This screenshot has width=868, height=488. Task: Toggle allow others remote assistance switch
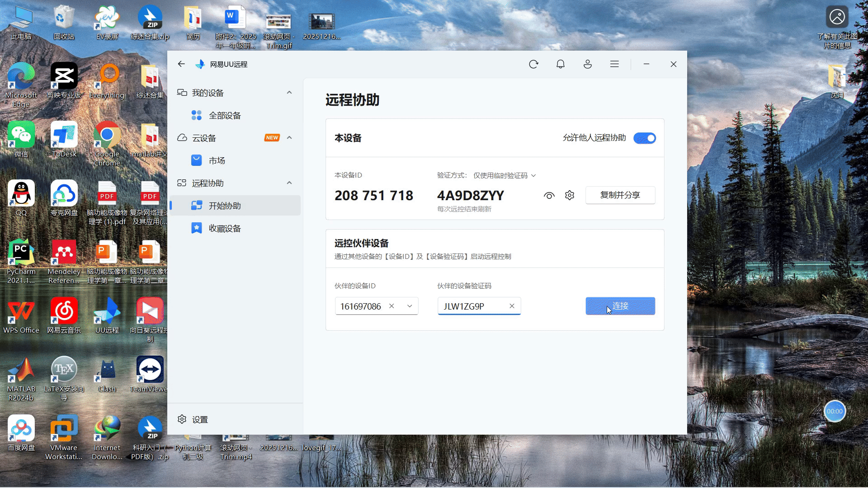click(645, 138)
